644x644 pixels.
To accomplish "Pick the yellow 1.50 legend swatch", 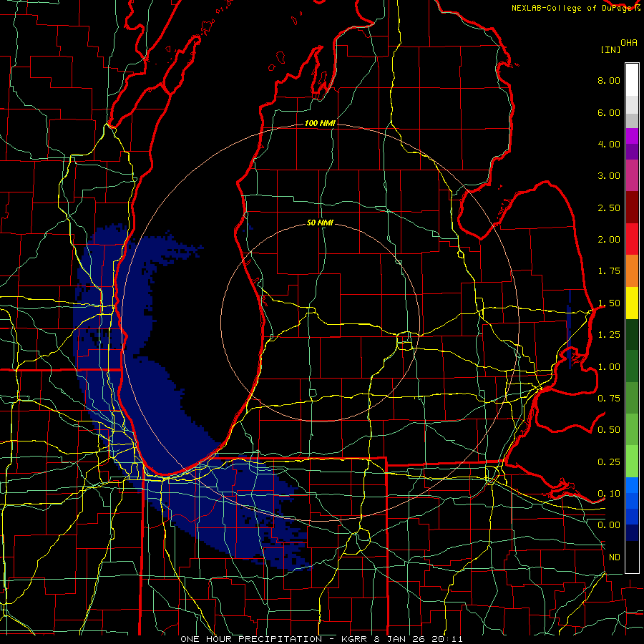I will (632, 303).
